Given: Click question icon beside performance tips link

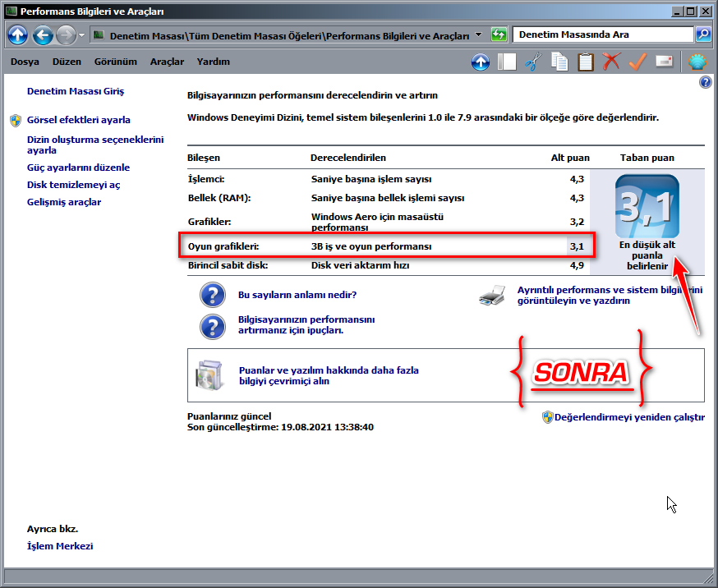Looking at the screenshot, I should tap(213, 327).
